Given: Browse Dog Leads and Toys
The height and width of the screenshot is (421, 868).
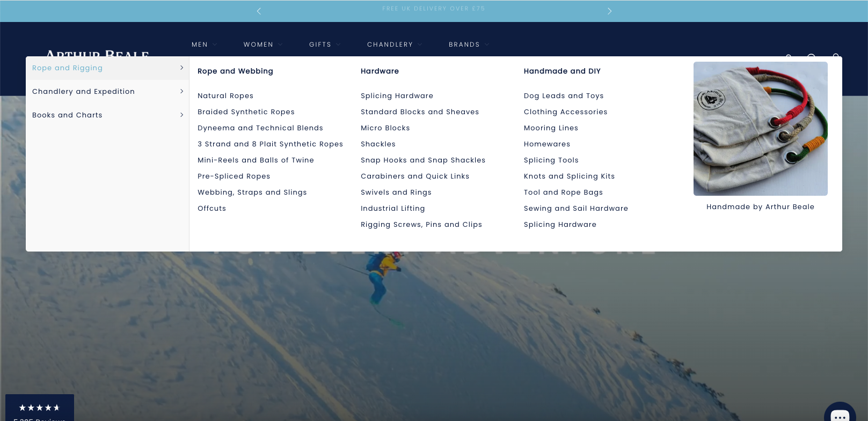Looking at the screenshot, I should pos(564,96).
